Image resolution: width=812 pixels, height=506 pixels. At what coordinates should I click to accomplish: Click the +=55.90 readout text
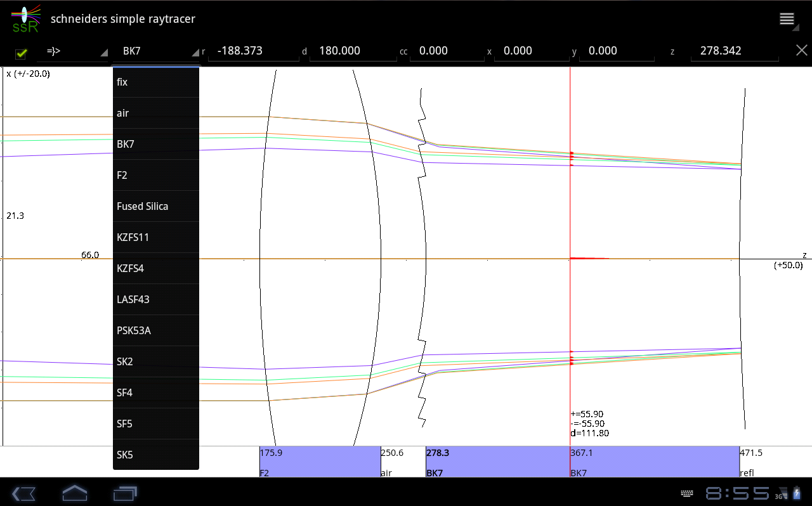(x=587, y=414)
